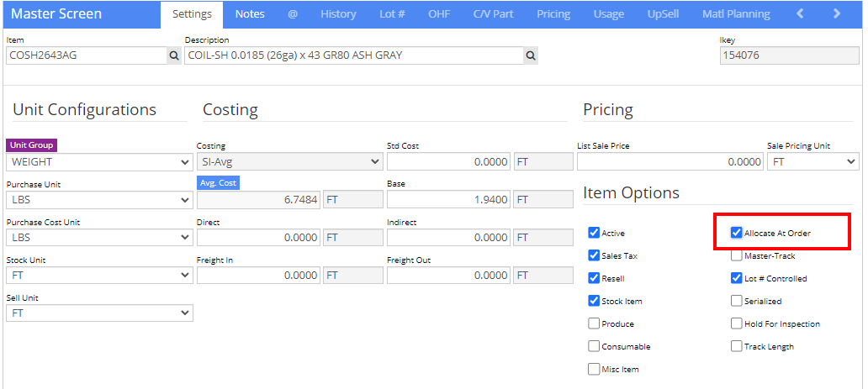
Task: Click the Std Cost input field
Action: pos(448,161)
